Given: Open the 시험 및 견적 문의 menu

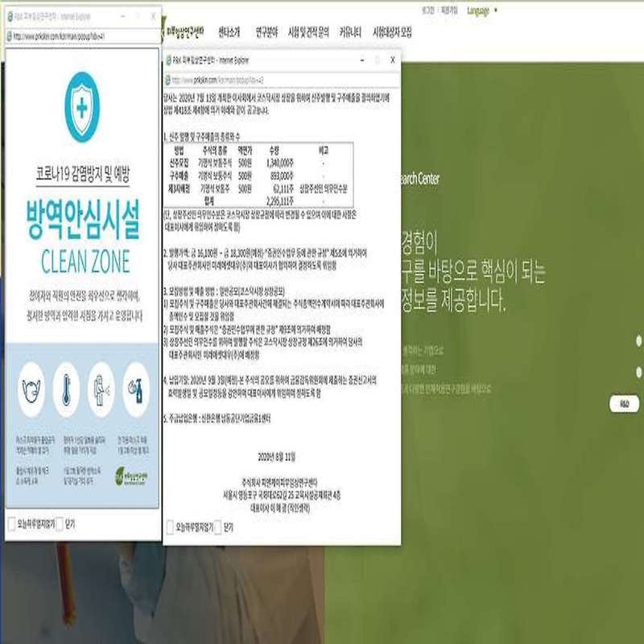Looking at the screenshot, I should coord(308,32).
